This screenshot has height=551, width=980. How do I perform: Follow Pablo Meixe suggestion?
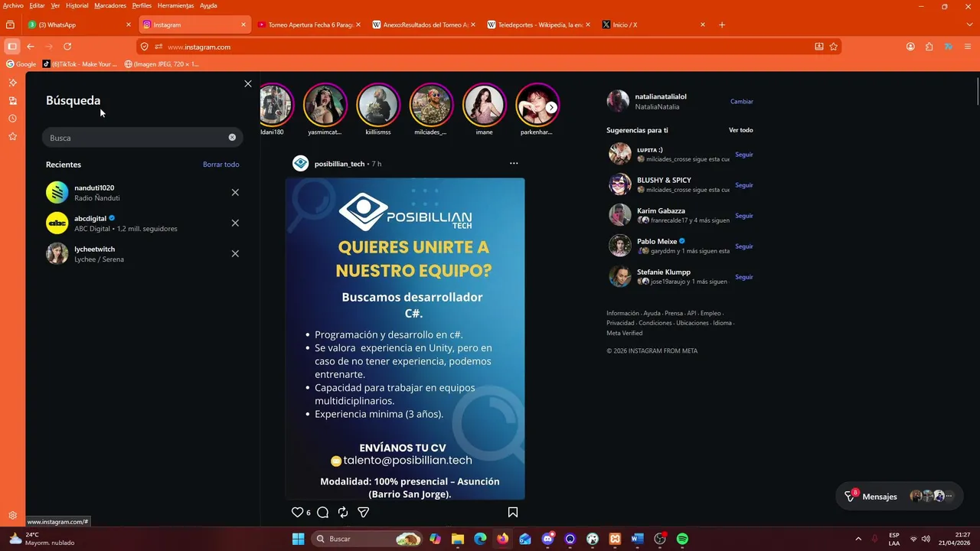(743, 246)
